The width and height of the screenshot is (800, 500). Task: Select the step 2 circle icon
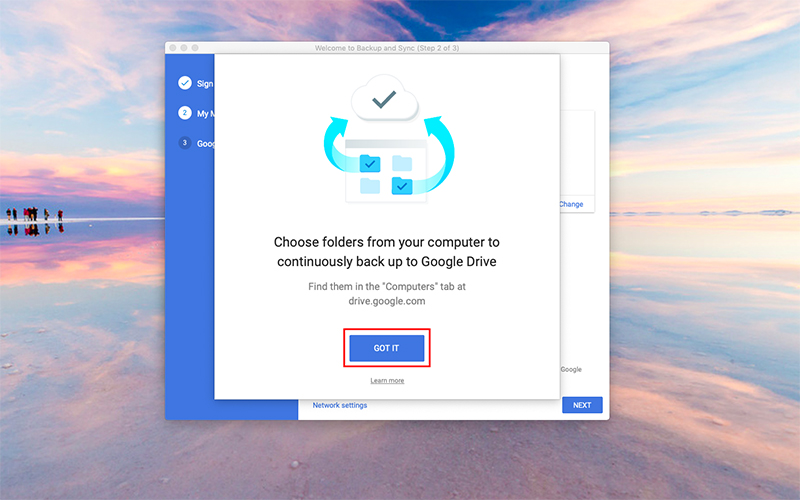[185, 113]
